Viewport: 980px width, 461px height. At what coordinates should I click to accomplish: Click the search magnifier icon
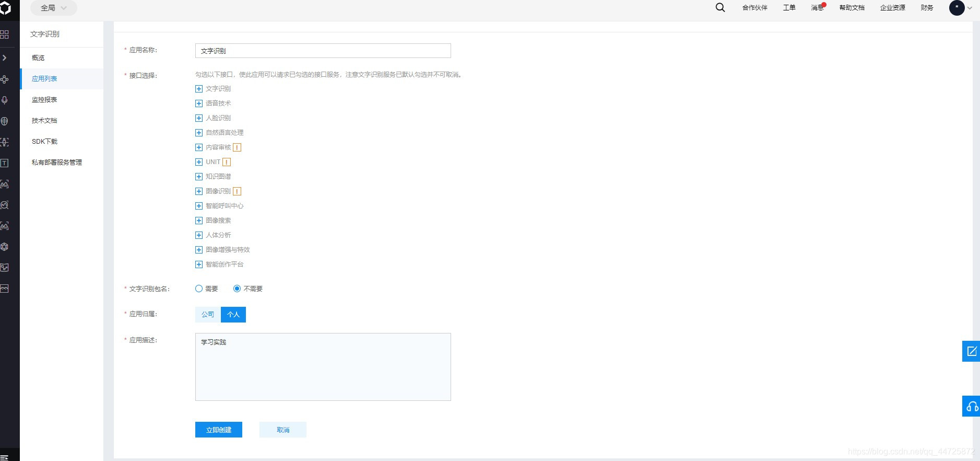pyautogui.click(x=720, y=7)
